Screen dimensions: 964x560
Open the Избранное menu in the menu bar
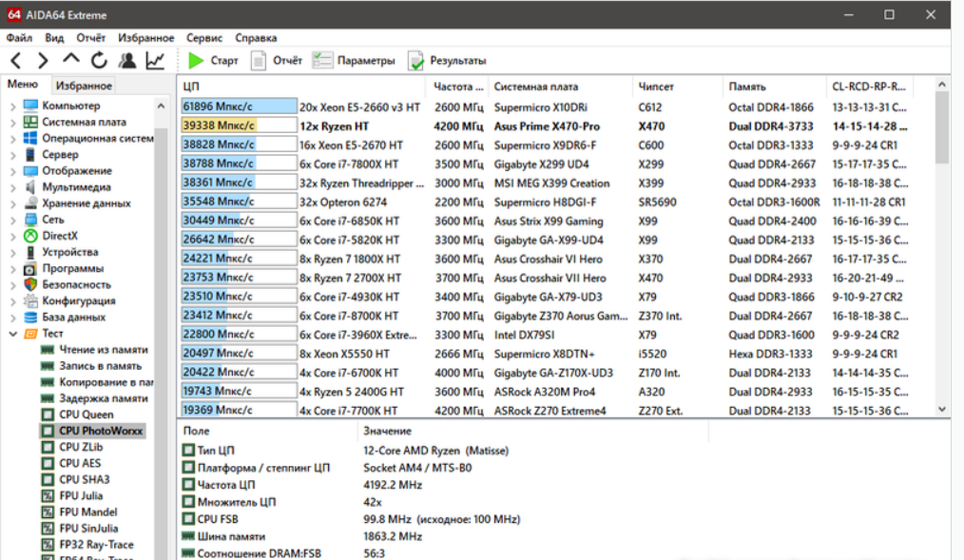click(145, 37)
